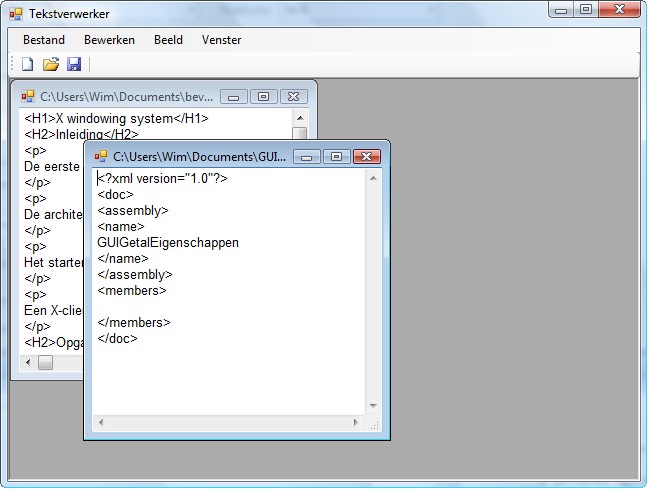Click scroll-down arrow in the XML document
Viewport: 648px width, 489px height.
tap(374, 406)
